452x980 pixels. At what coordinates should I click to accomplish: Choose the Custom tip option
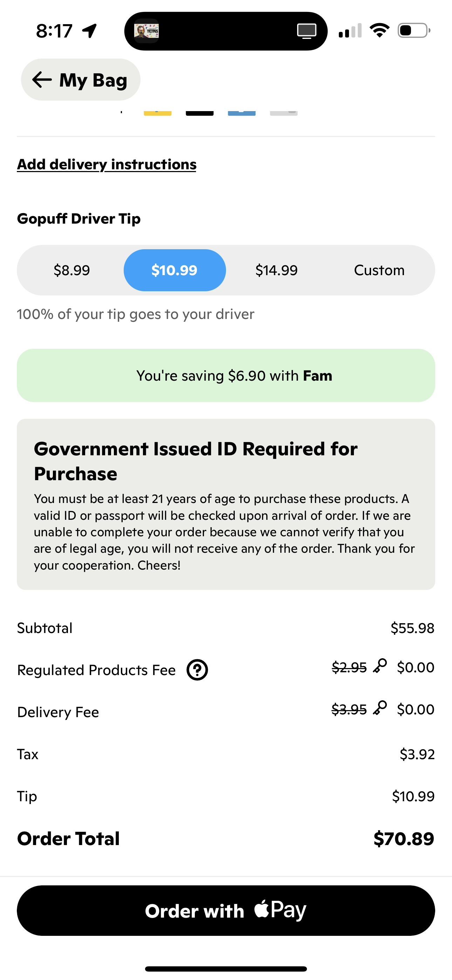pyautogui.click(x=379, y=270)
